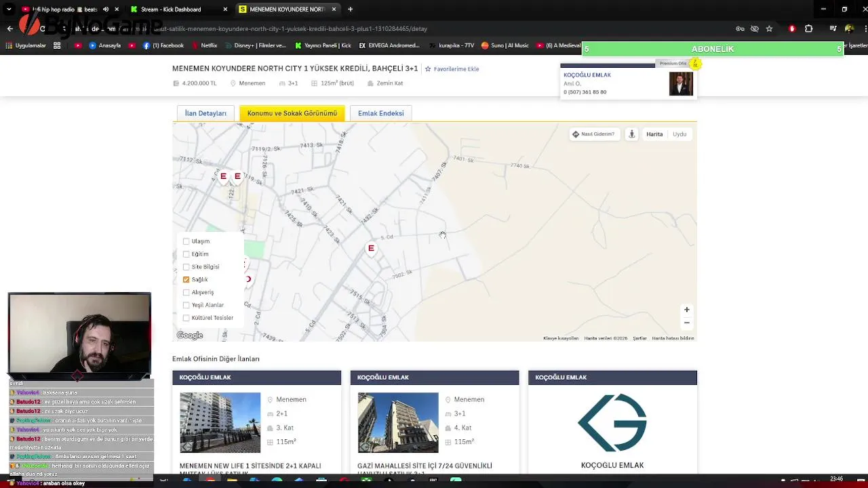Open the Gazi Mahallesi listing photo
The height and width of the screenshot is (488, 868).
(398, 422)
